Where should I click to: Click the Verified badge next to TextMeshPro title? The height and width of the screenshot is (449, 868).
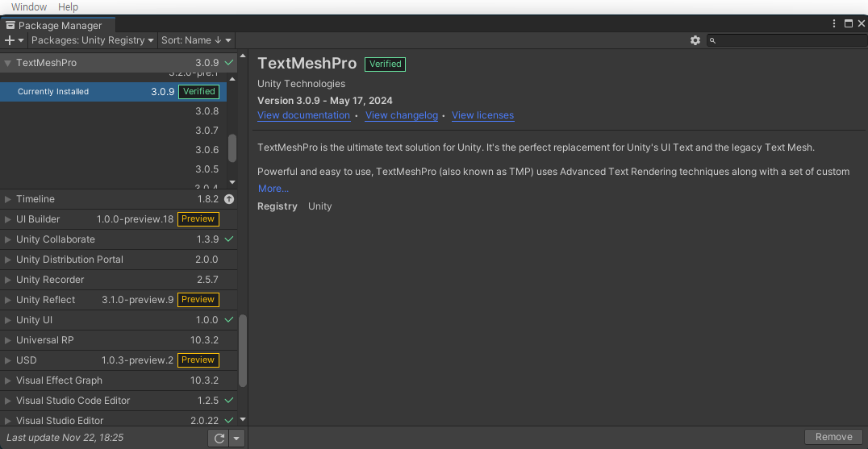[x=386, y=64]
